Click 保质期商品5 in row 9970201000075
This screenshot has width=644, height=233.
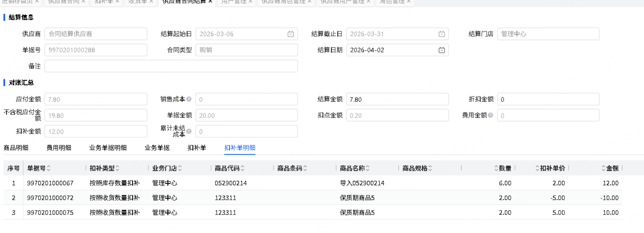[x=357, y=213]
